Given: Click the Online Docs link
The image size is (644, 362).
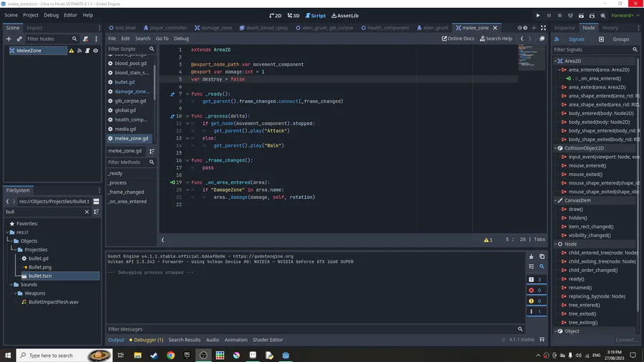Looking at the screenshot, I should [x=458, y=39].
